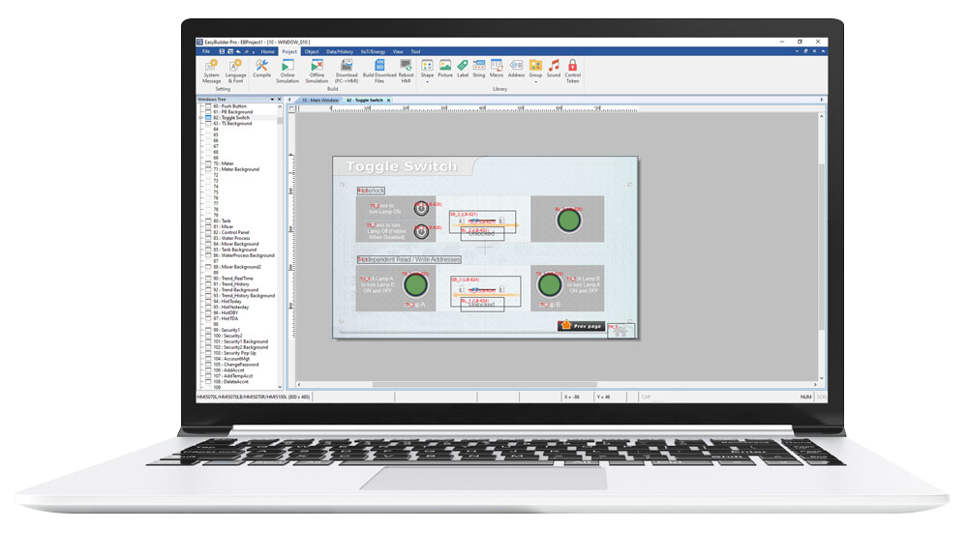Click the canvas vertical scrollbar thumb
968x560 pixels.
coord(821,247)
